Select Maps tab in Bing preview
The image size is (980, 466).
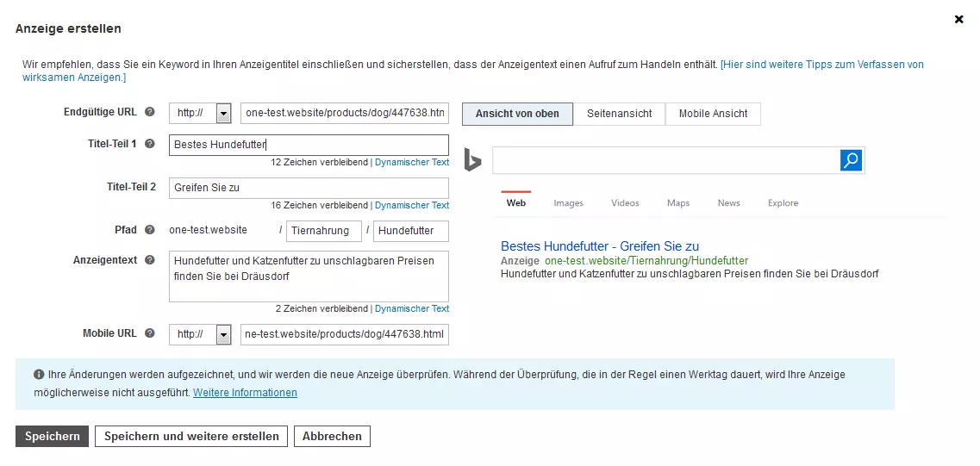(x=678, y=203)
